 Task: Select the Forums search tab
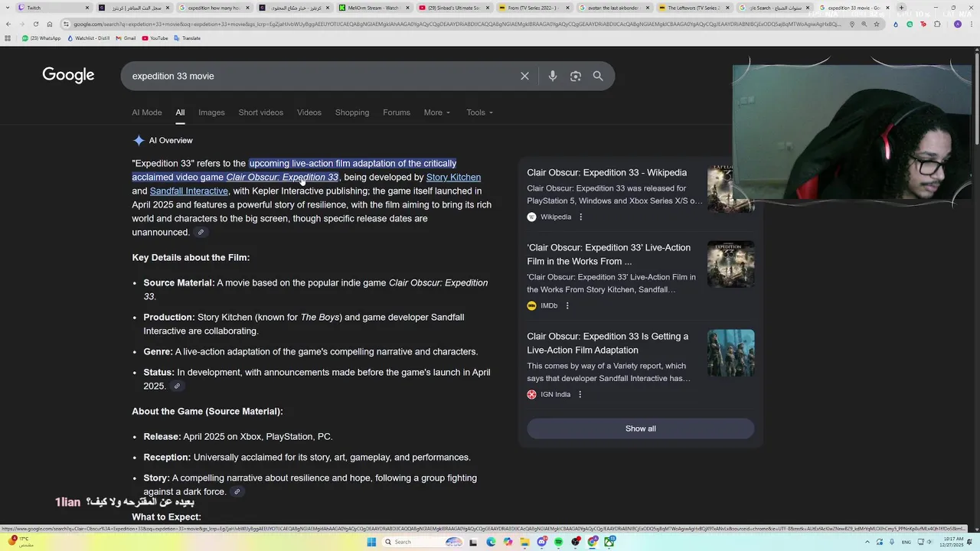397,112
